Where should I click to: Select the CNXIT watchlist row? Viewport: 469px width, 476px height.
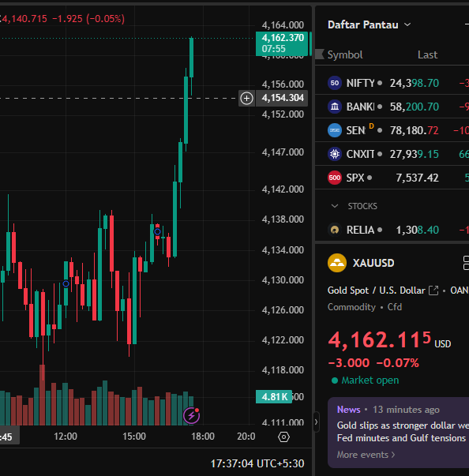(392, 154)
